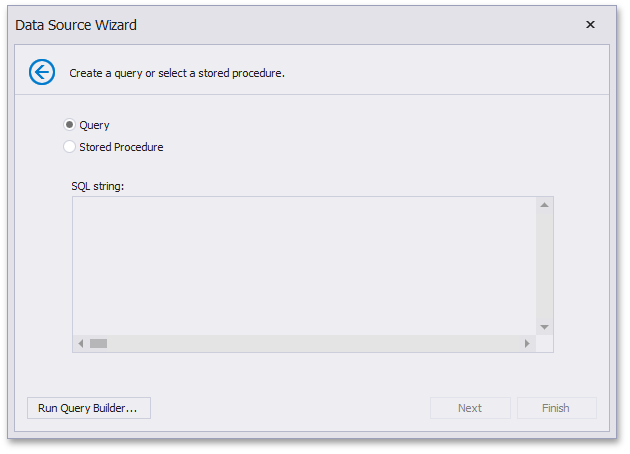
Task: Click the Data Source Wizard title text
Action: (x=76, y=25)
